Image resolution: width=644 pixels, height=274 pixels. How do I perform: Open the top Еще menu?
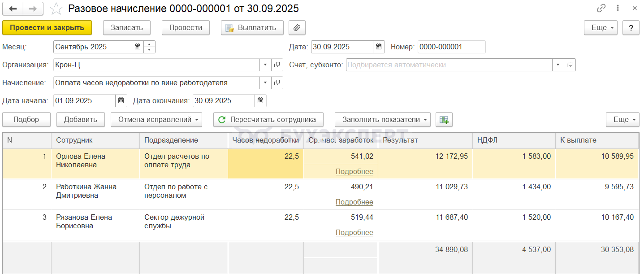click(601, 27)
